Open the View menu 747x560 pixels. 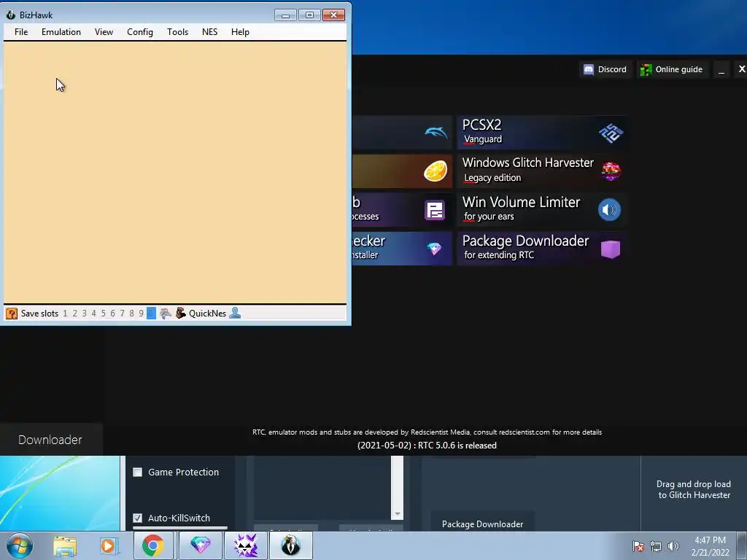(104, 32)
